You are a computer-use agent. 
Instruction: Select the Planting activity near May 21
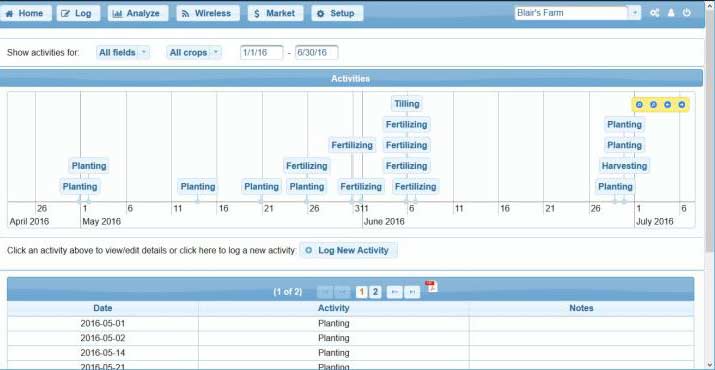point(261,186)
